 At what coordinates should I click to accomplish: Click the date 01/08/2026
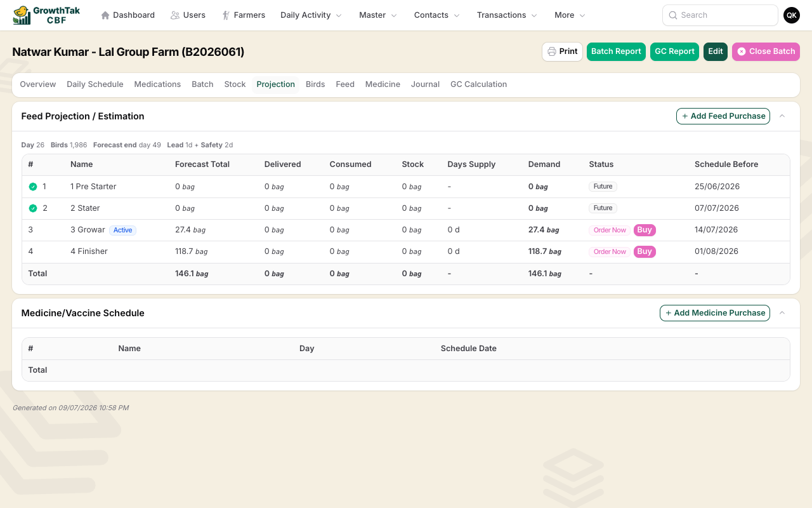tap(716, 251)
